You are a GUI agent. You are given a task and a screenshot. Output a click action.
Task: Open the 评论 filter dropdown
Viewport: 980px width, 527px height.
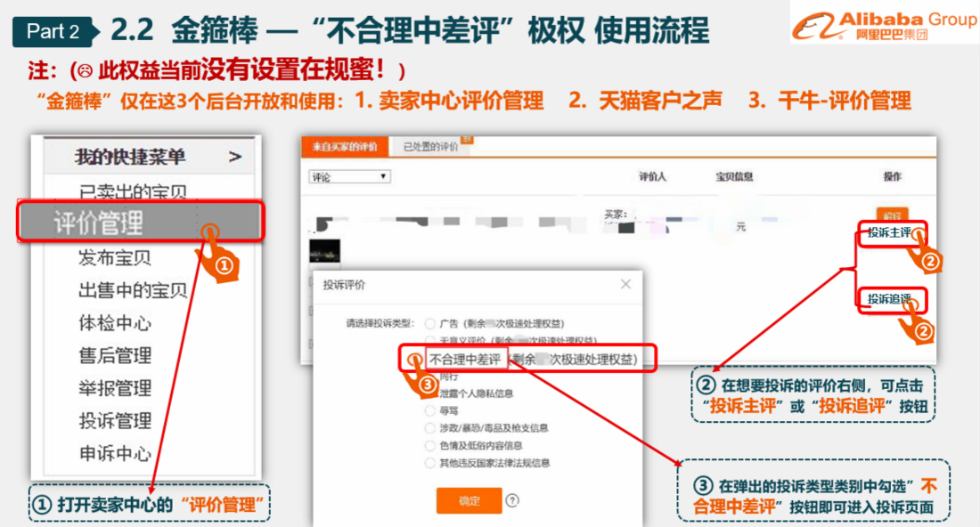pyautogui.click(x=349, y=177)
